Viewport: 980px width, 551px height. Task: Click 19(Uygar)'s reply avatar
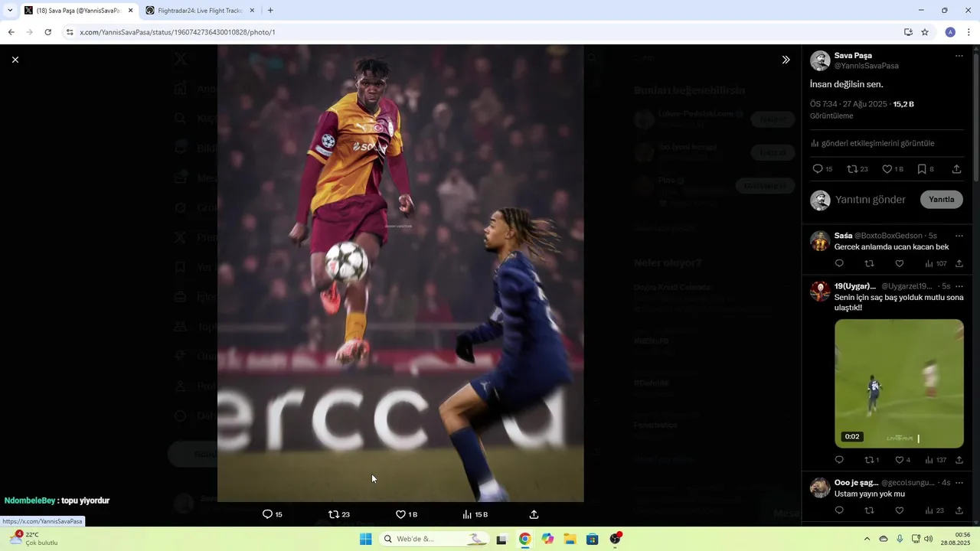(x=820, y=292)
